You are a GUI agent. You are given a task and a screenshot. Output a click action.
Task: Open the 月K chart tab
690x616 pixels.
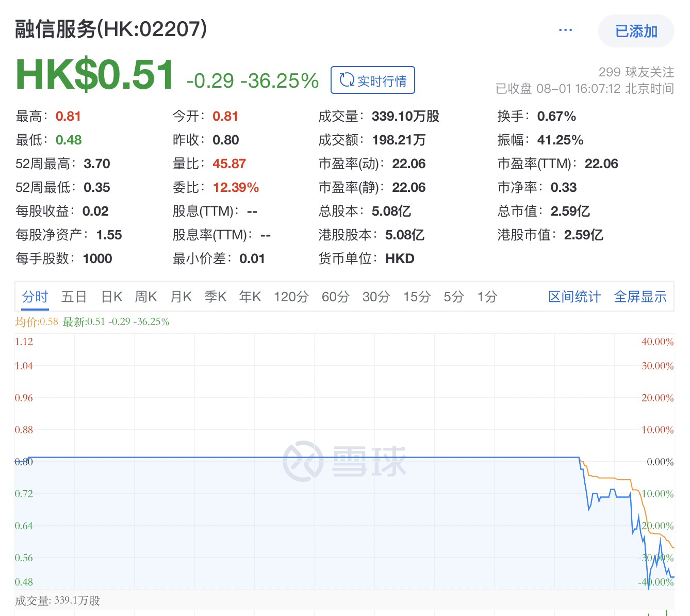[181, 297]
